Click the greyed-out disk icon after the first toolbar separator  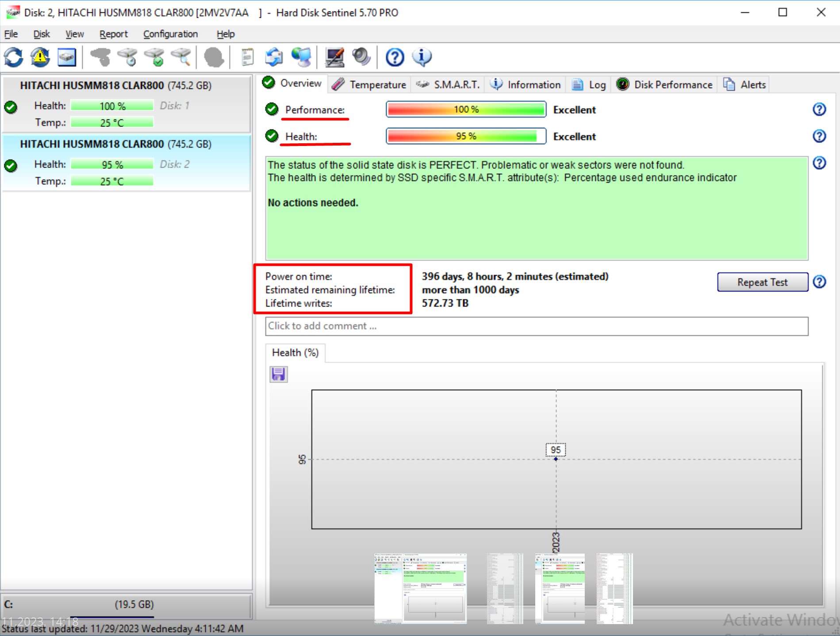[x=100, y=57]
